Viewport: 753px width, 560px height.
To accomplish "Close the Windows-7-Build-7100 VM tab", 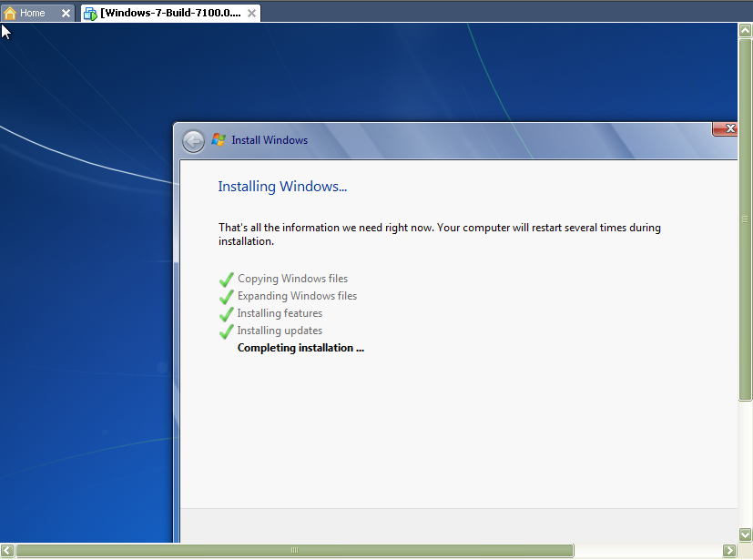I will (x=251, y=13).
